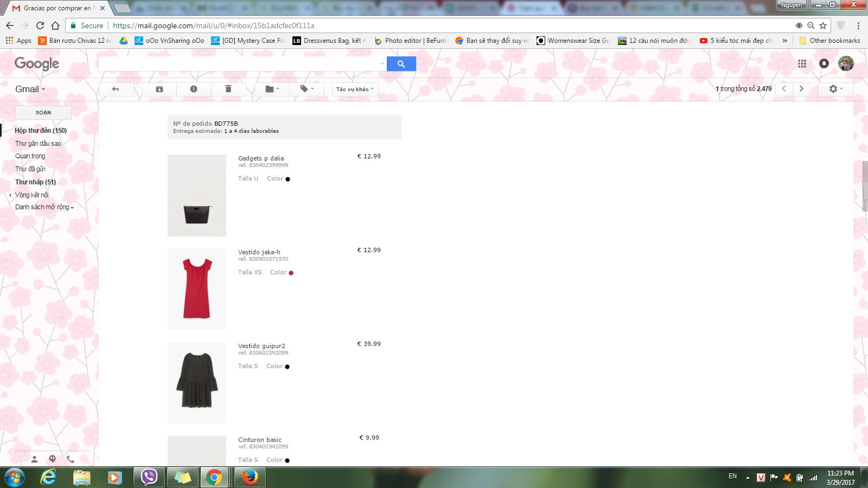Archive this email with the archive icon

point(159,89)
